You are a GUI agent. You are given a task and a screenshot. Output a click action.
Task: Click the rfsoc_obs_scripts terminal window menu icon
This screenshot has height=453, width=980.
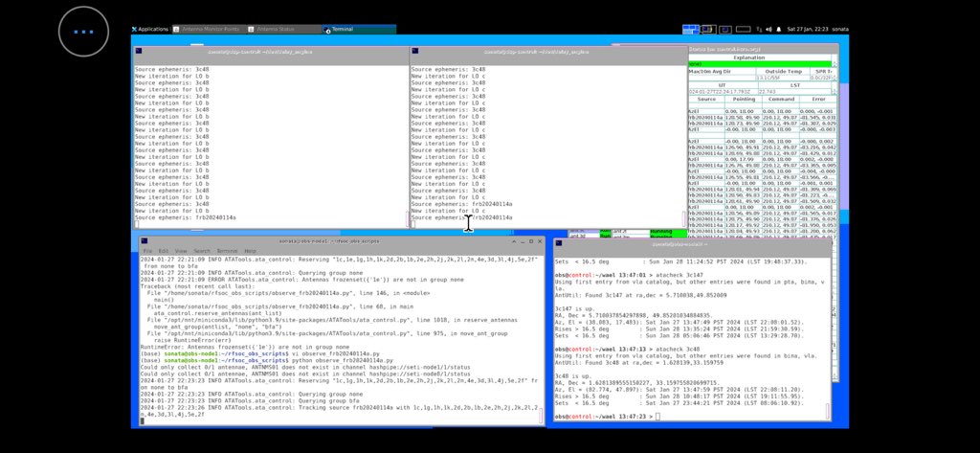145,241
